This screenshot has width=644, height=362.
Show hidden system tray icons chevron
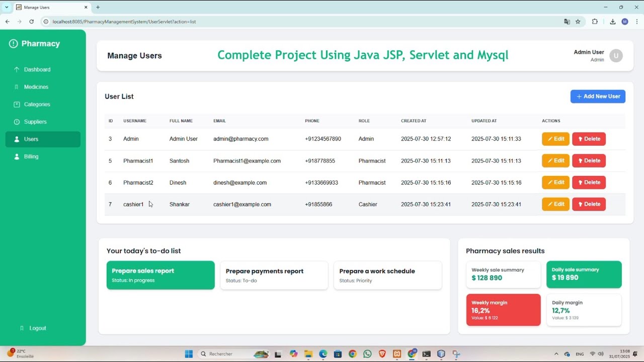[556, 354]
